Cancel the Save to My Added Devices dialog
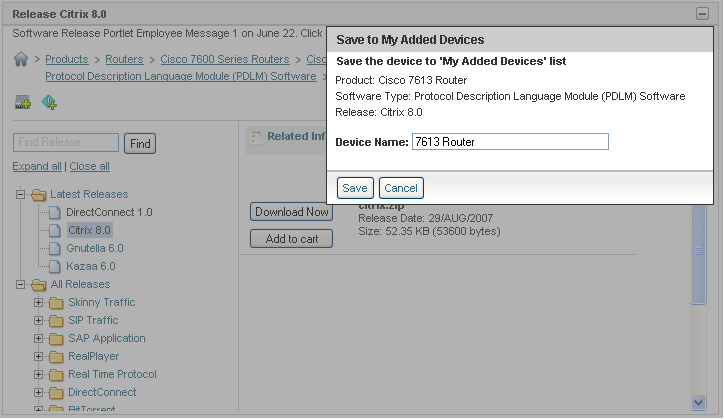The image size is (724, 420). [401, 188]
